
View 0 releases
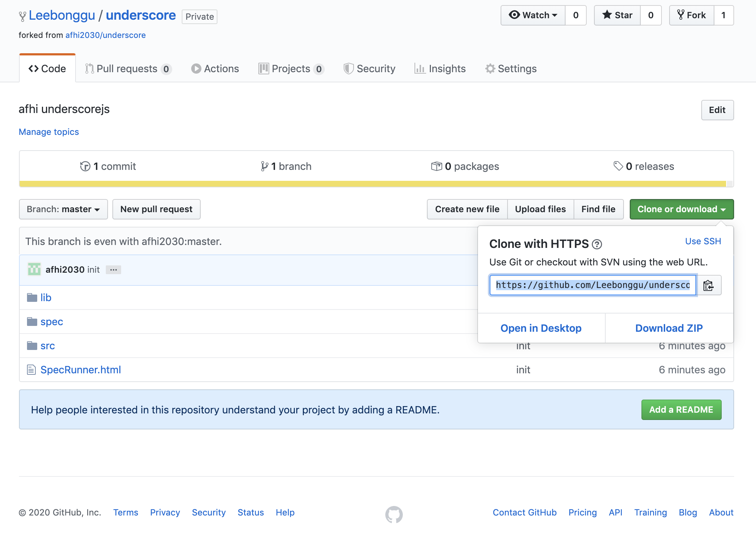pyautogui.click(x=644, y=166)
